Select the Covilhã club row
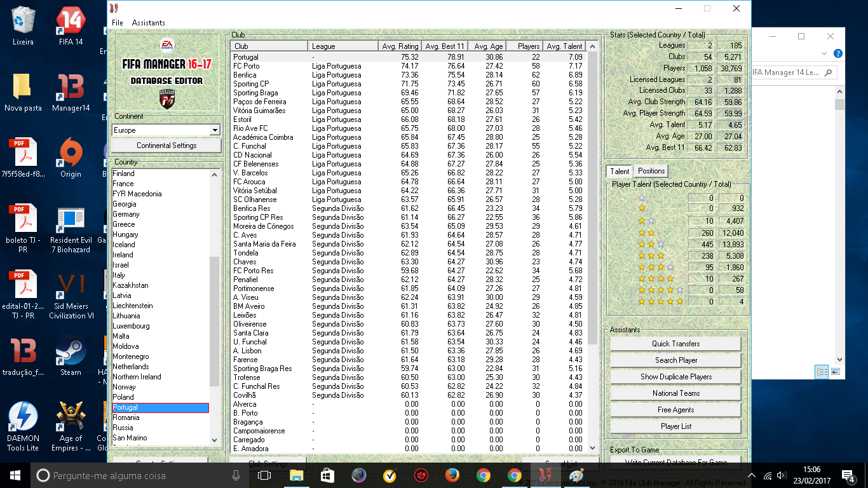This screenshot has width=868, height=488. click(409, 395)
